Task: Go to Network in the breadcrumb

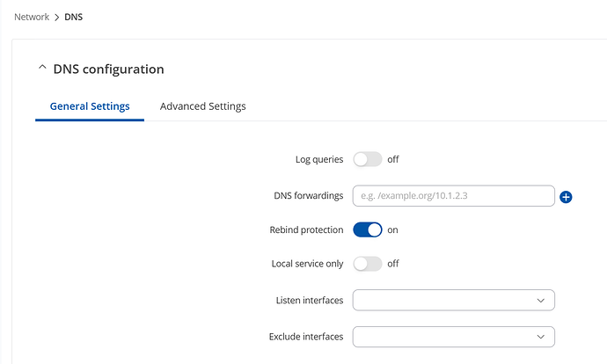Action: tap(32, 17)
